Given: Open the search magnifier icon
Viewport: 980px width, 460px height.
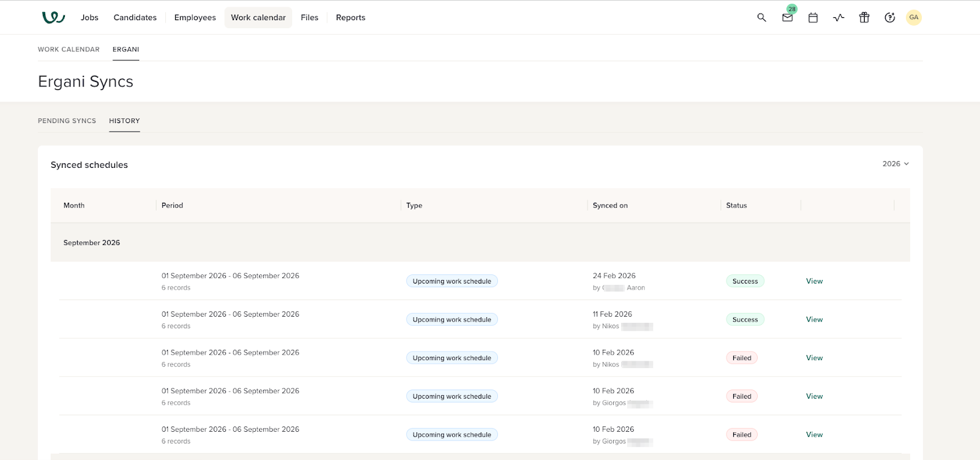Looking at the screenshot, I should point(761,18).
